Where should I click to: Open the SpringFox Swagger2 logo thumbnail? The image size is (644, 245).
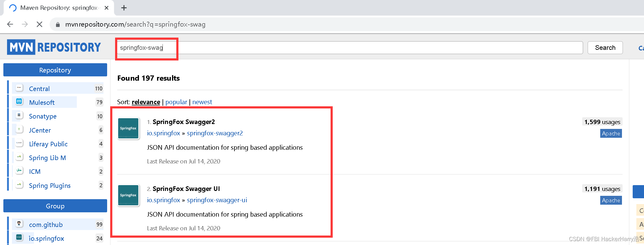tap(129, 128)
